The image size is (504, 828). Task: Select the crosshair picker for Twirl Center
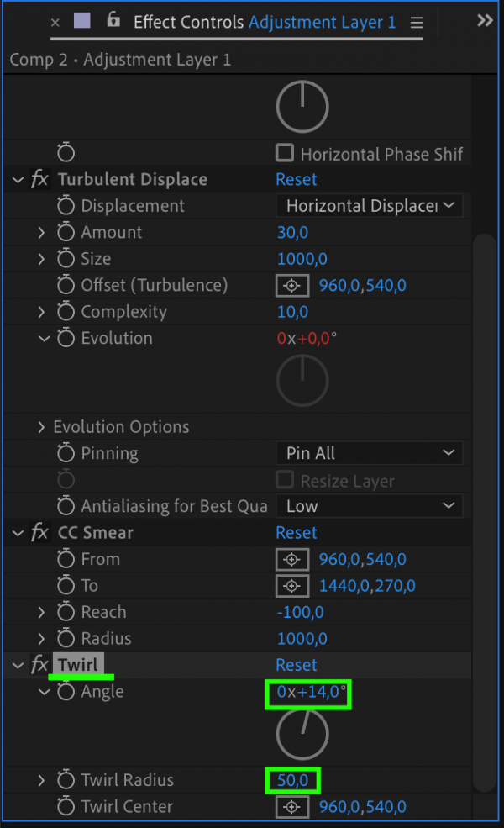291,806
